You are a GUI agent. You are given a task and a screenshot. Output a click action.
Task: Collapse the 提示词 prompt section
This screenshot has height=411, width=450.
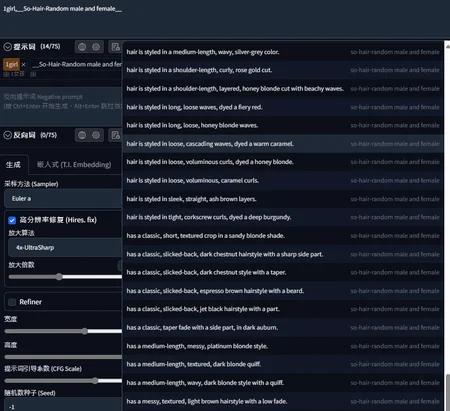click(7, 47)
